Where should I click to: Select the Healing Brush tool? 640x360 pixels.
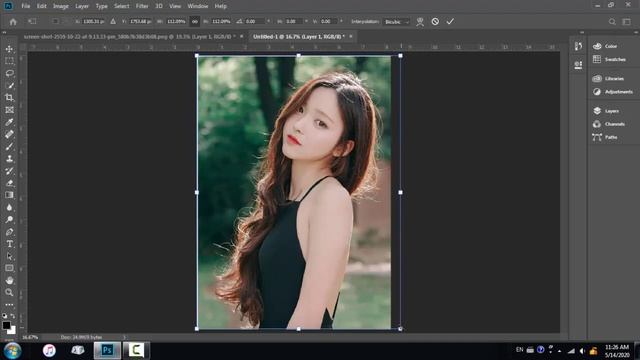pyautogui.click(x=9, y=134)
